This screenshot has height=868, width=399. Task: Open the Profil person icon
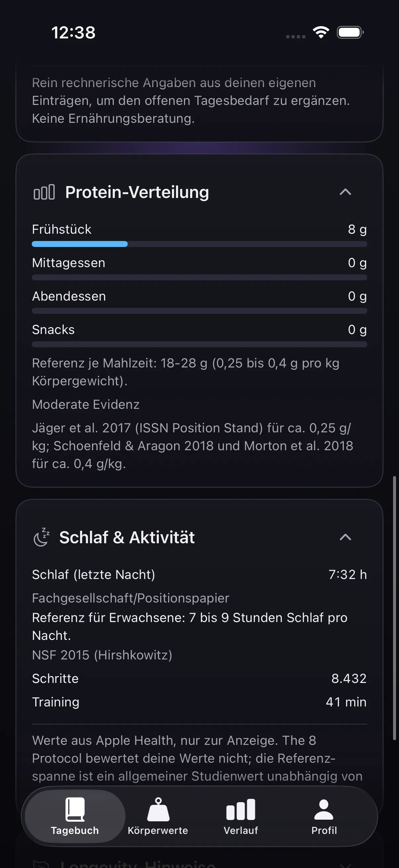pyautogui.click(x=324, y=809)
